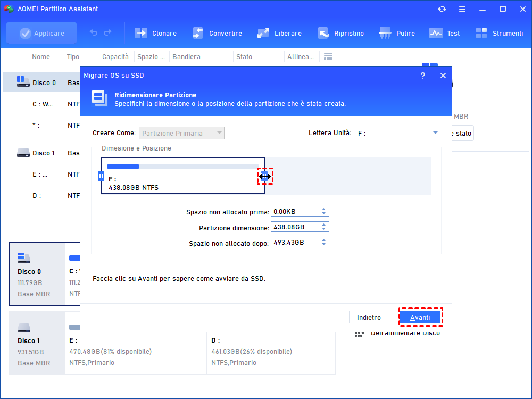
Task: Undo the last operation
Action: pos(94,33)
